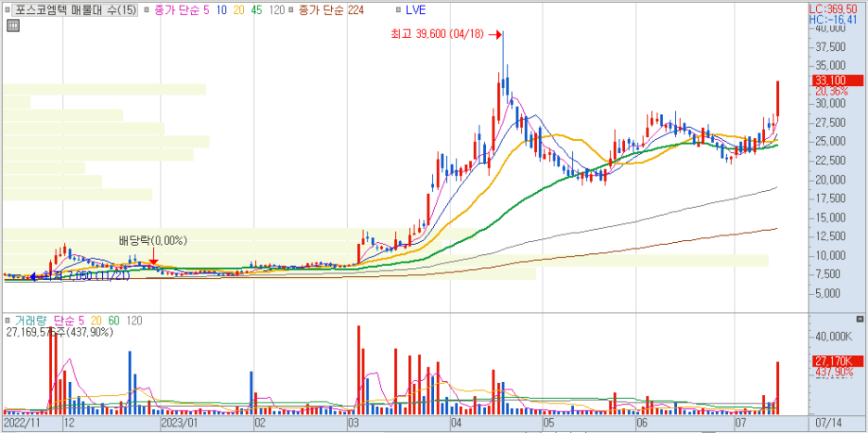The width and height of the screenshot is (868, 433).
Task: Click the square marker before LVE
Action: (x=396, y=9)
